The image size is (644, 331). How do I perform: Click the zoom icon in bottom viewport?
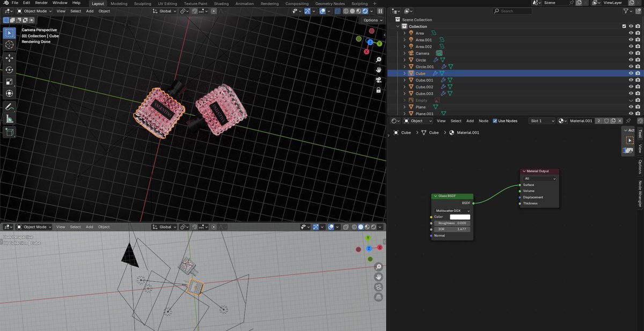(x=378, y=267)
